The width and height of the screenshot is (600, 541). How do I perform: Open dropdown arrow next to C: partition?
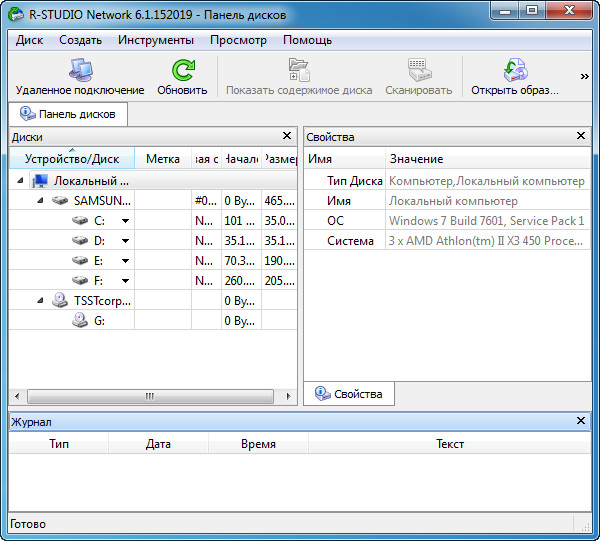pos(126,221)
